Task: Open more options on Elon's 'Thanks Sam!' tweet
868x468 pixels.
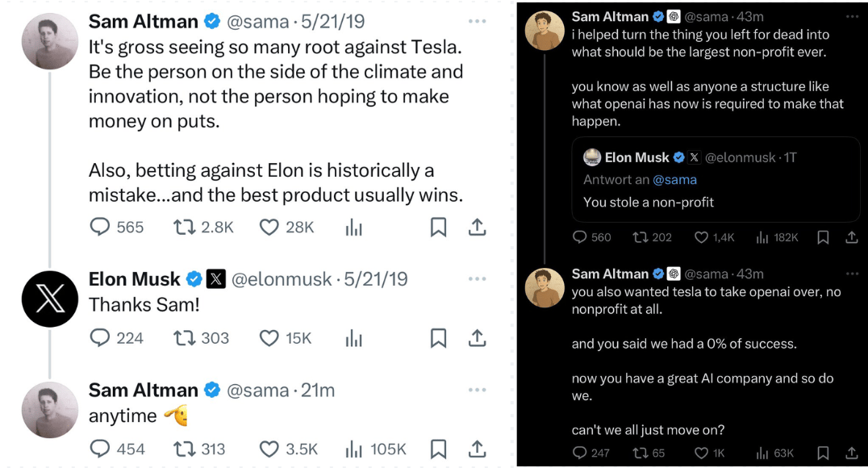Action: (477, 279)
